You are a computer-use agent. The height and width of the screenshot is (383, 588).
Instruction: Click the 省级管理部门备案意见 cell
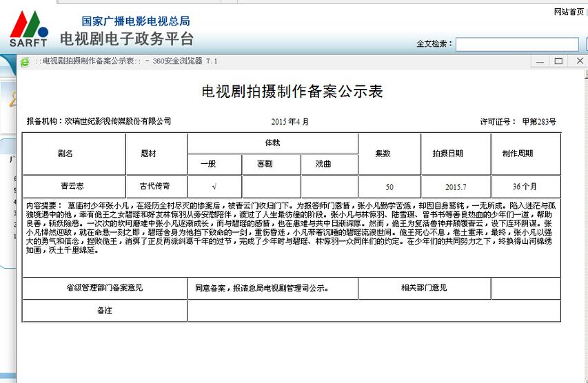[105, 288]
